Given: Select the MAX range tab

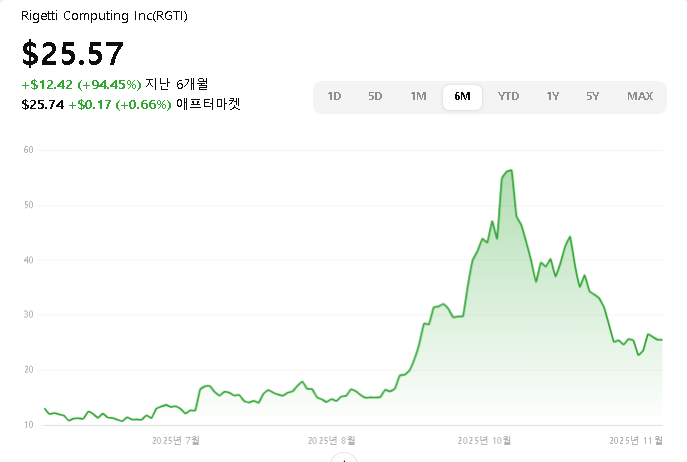Looking at the screenshot, I should pos(640,96).
